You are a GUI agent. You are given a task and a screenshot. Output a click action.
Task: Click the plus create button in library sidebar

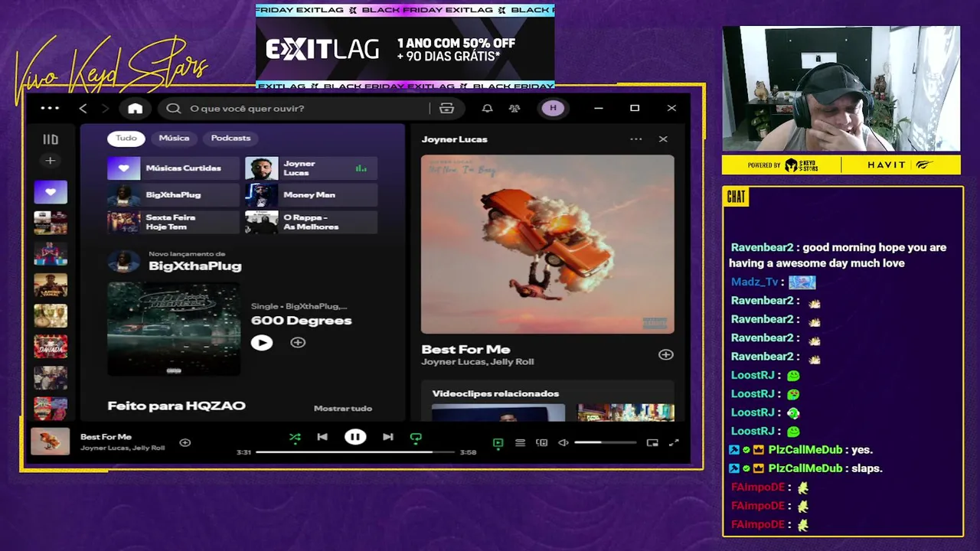tap(50, 161)
